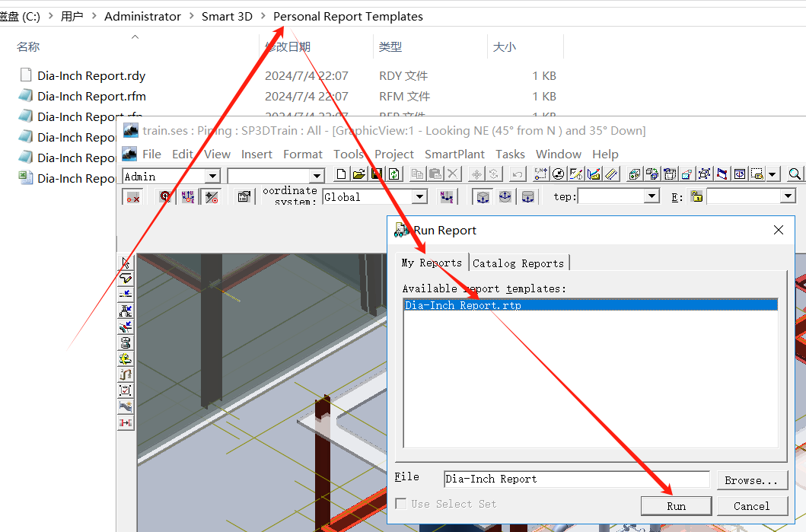Open the Tasks menu
Viewport: 806px width, 532px height.
(510, 155)
